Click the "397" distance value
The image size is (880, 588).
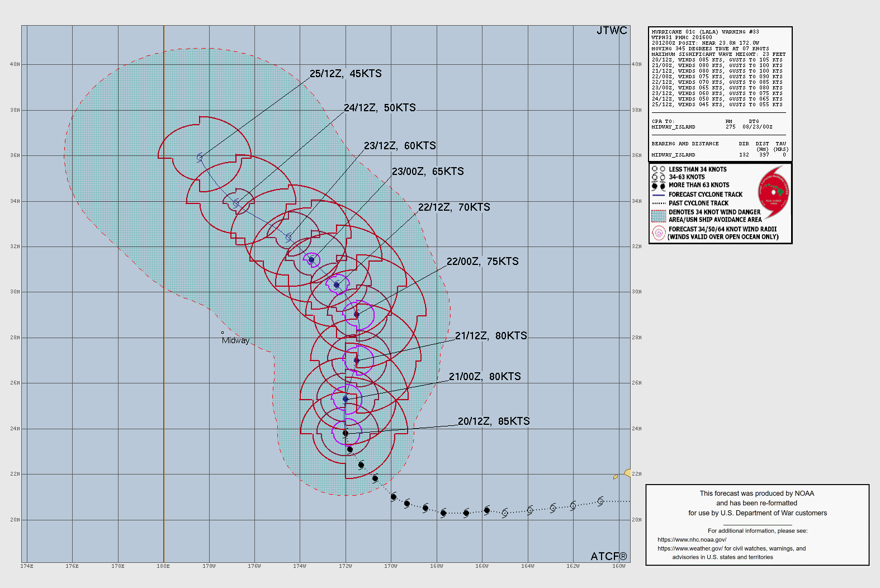(x=764, y=155)
